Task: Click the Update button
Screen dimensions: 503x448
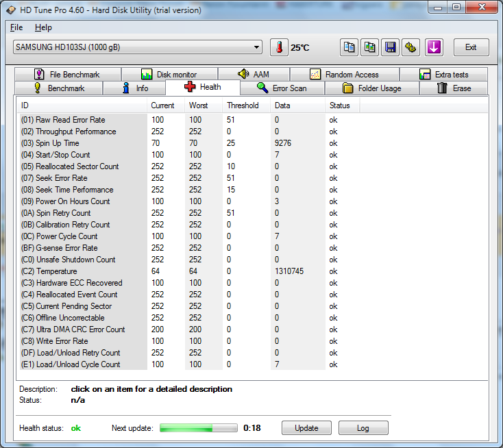Action: 306,428
